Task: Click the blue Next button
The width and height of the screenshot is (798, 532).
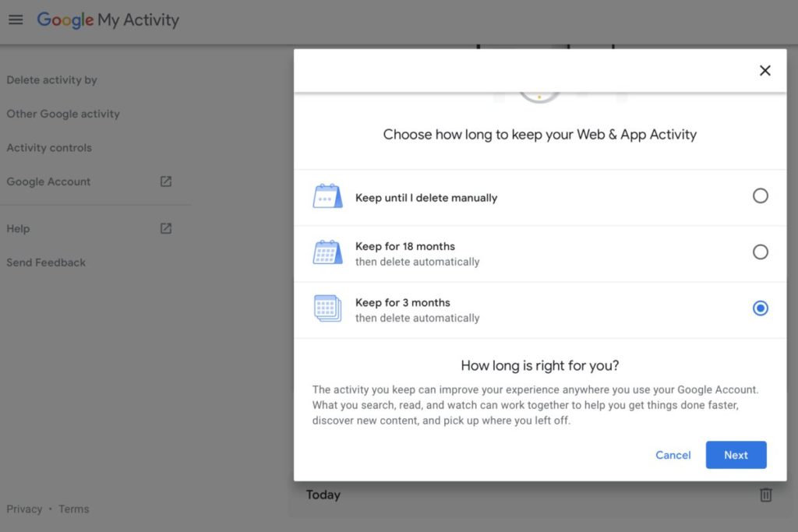Action: coord(736,455)
